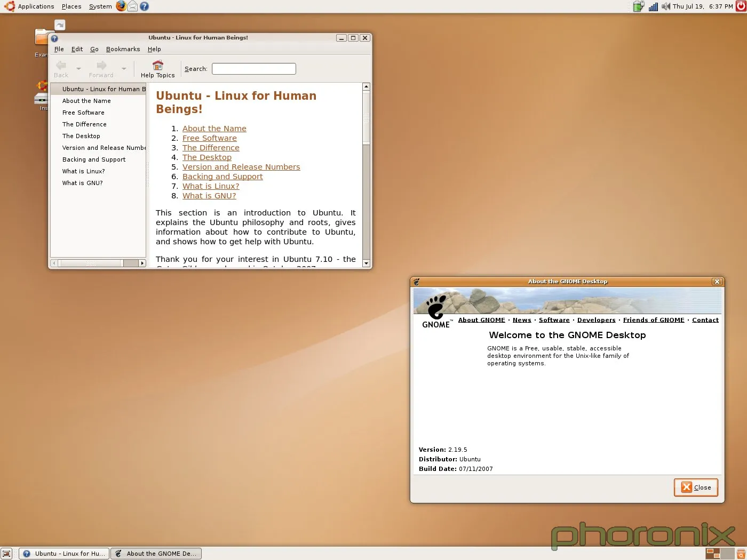The width and height of the screenshot is (747, 560).
Task: Launch Firefox from the top panel
Action: pos(121,6)
